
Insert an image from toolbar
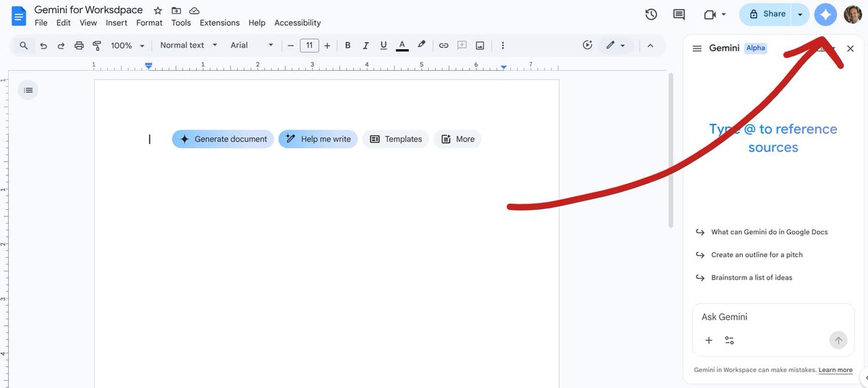(480, 46)
